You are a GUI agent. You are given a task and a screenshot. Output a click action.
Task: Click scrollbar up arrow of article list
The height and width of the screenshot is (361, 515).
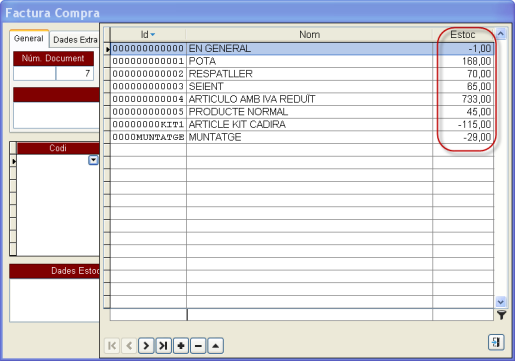tap(501, 33)
